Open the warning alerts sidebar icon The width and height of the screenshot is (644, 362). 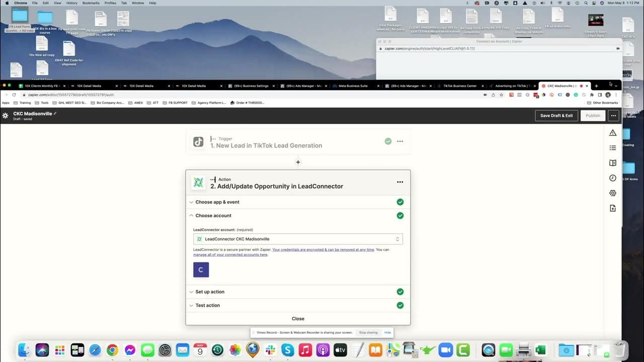tap(613, 133)
